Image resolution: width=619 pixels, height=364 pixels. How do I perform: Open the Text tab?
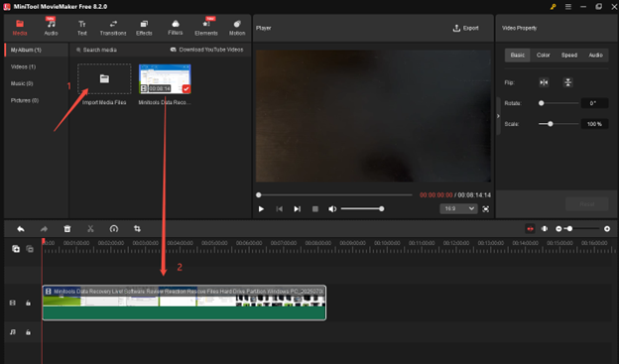pos(82,28)
